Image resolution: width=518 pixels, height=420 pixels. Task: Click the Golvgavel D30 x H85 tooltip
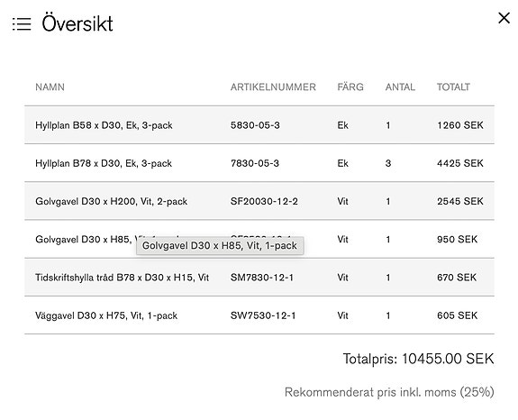(x=220, y=245)
